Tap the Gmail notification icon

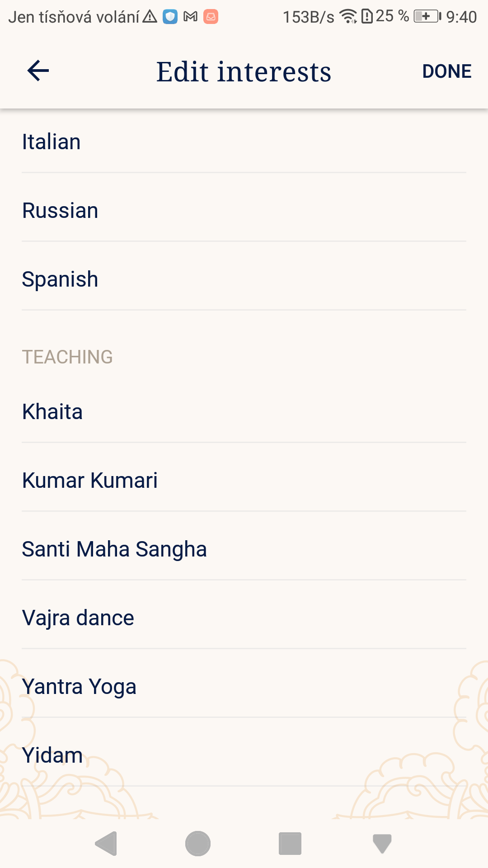click(191, 17)
